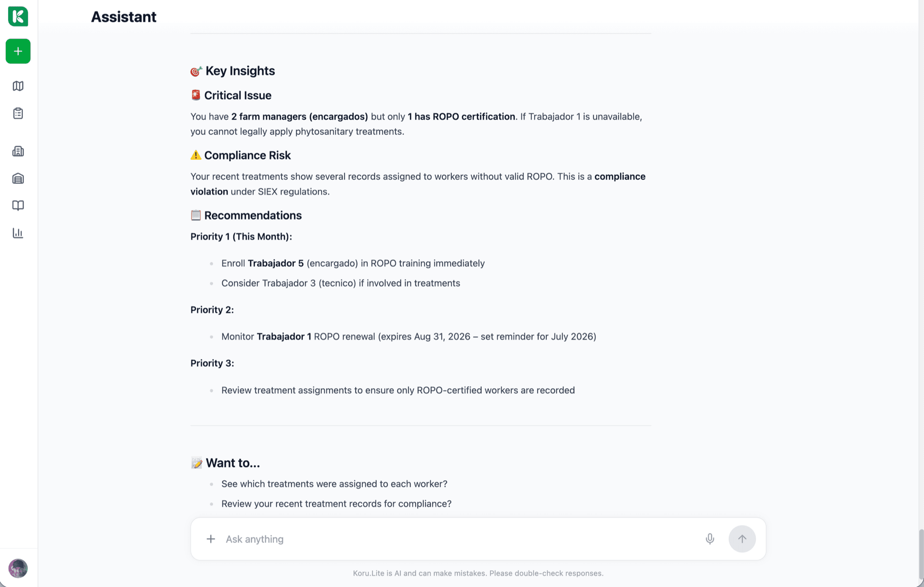
Task: Open the fields map section in the sidebar
Action: pyautogui.click(x=18, y=86)
